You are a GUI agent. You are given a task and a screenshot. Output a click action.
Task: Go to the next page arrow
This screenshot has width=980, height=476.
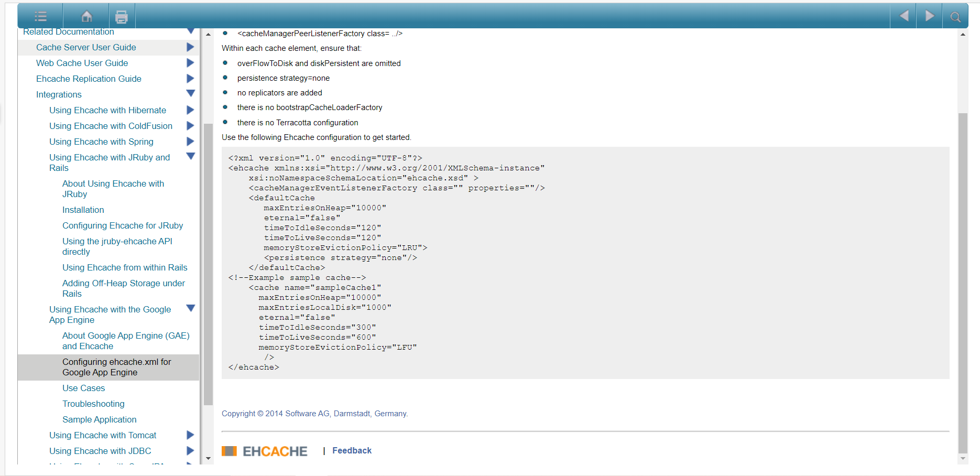929,16
